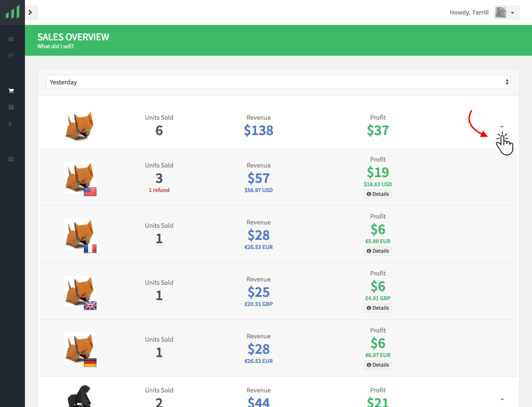Open the checkmark tasks icon in the sidebar
The width and height of the screenshot is (532, 407).
11,55
